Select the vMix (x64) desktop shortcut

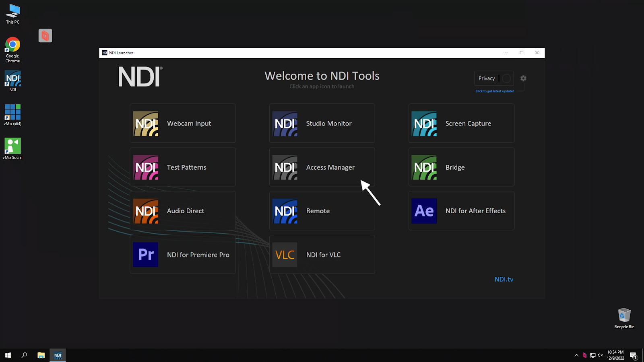coord(12,115)
